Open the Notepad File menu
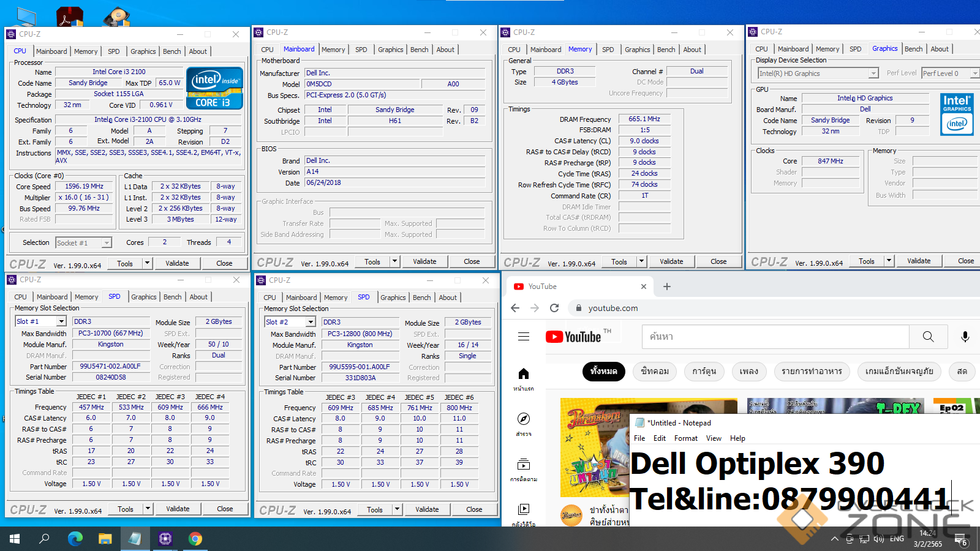 (639, 438)
